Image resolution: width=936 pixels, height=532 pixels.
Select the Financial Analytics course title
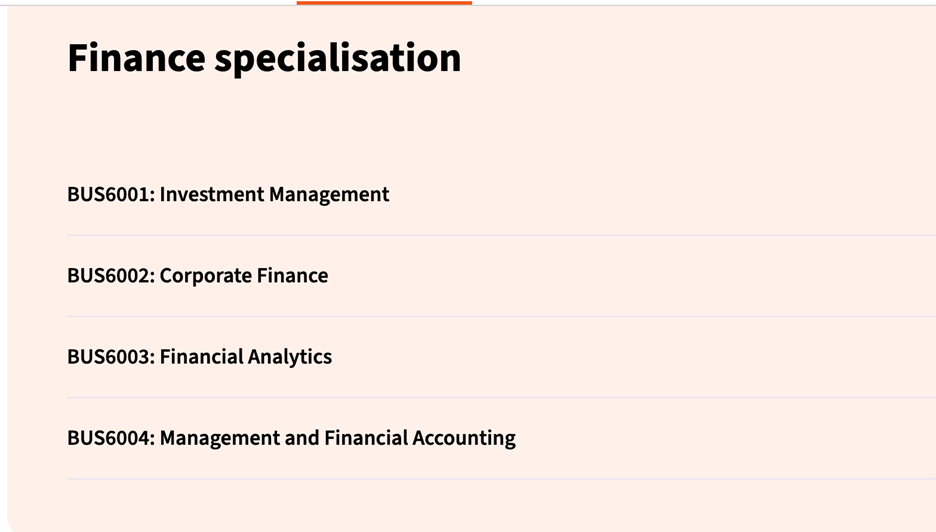click(246, 357)
